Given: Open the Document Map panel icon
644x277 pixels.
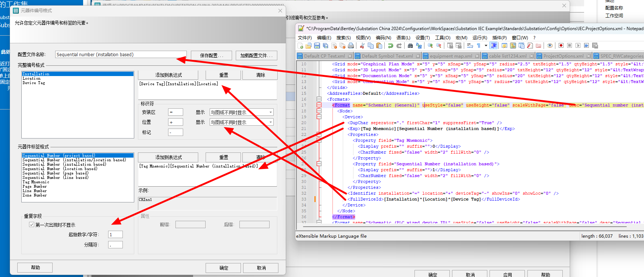Looking at the screenshot, I should click(513, 46).
